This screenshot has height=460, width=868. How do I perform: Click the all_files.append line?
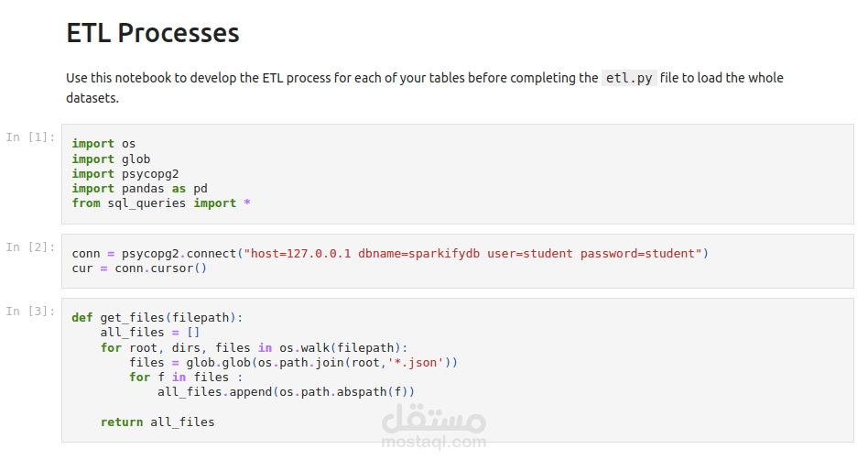pyautogui.click(x=286, y=392)
